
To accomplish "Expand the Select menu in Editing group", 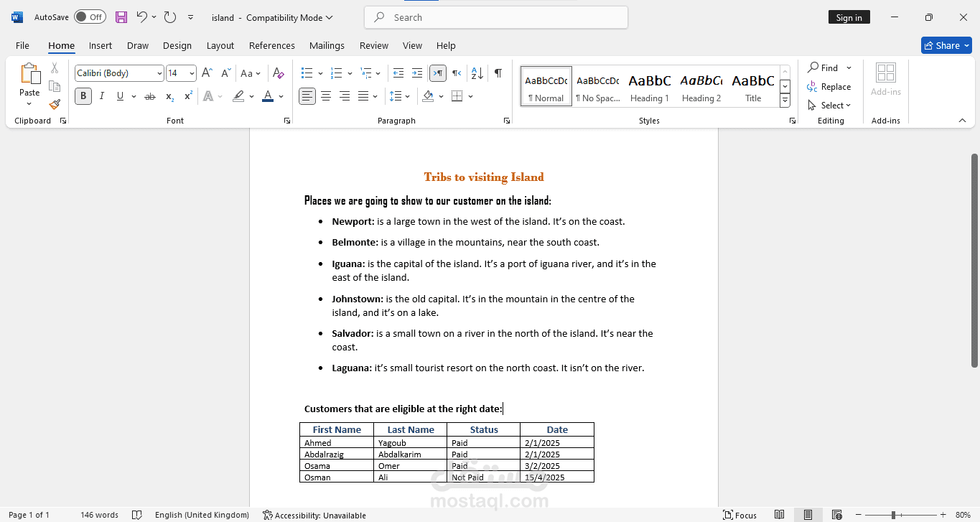I will tap(829, 105).
